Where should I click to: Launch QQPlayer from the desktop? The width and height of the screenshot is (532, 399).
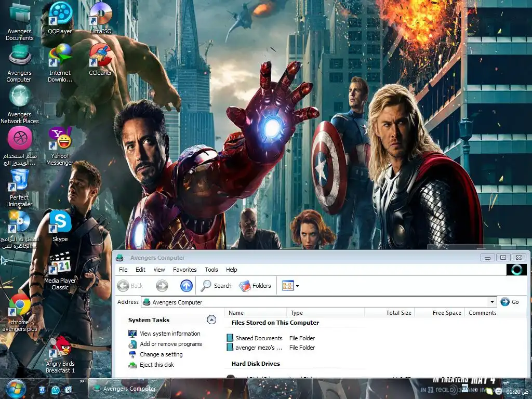click(x=60, y=18)
